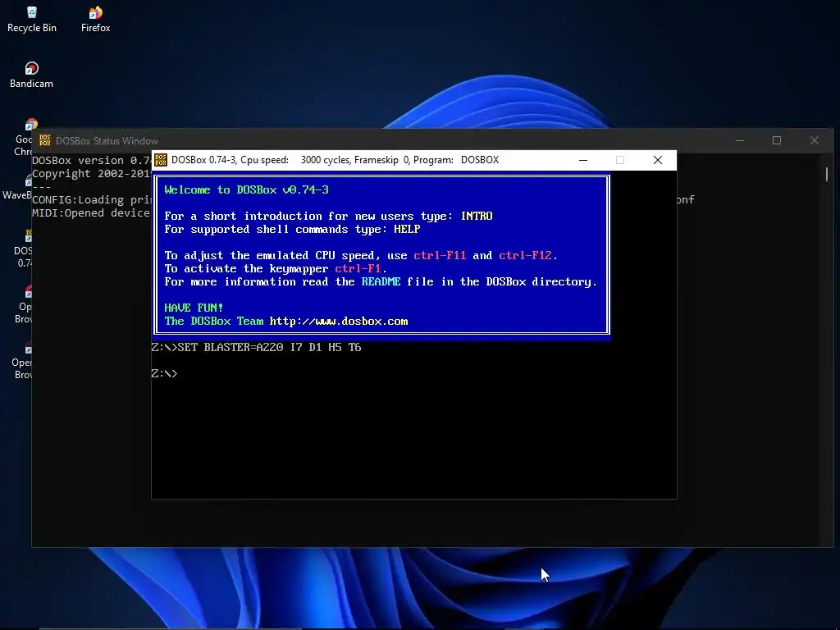Click the ctrl-F1 keymapper text
The image size is (840, 630).
click(358, 268)
